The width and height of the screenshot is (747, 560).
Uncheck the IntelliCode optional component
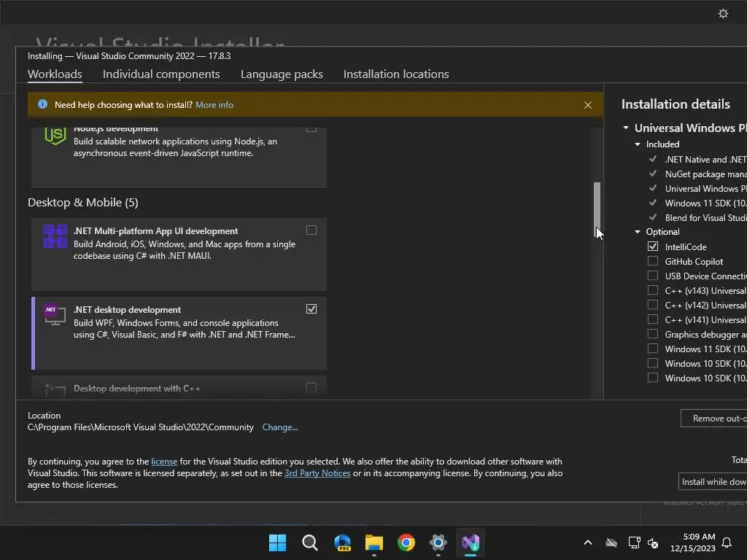pos(653,246)
